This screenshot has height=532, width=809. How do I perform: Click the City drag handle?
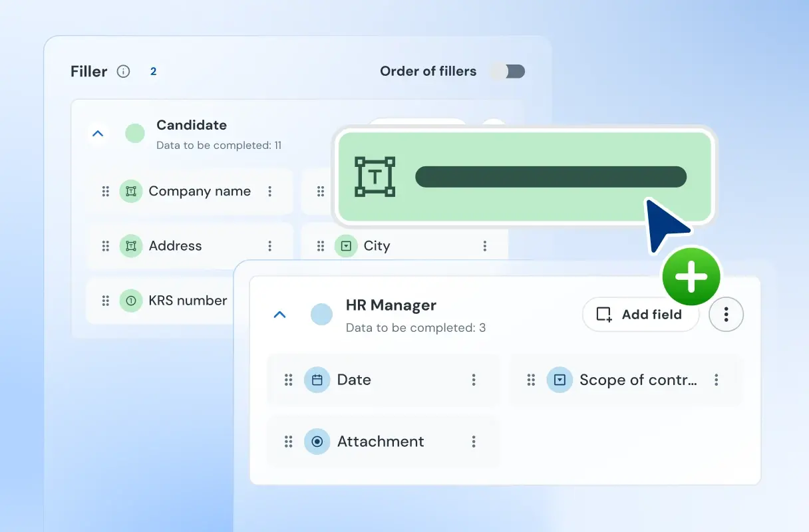tap(321, 246)
